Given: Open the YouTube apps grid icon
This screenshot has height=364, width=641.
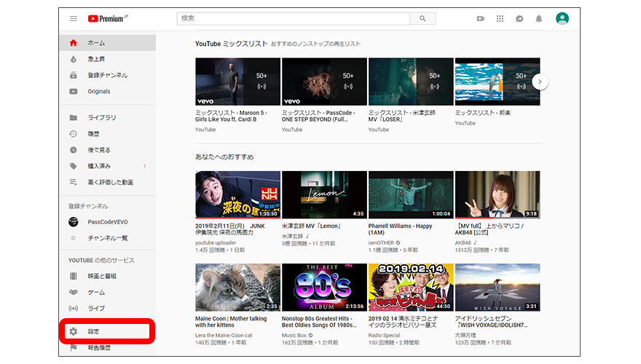Looking at the screenshot, I should click(x=500, y=18).
